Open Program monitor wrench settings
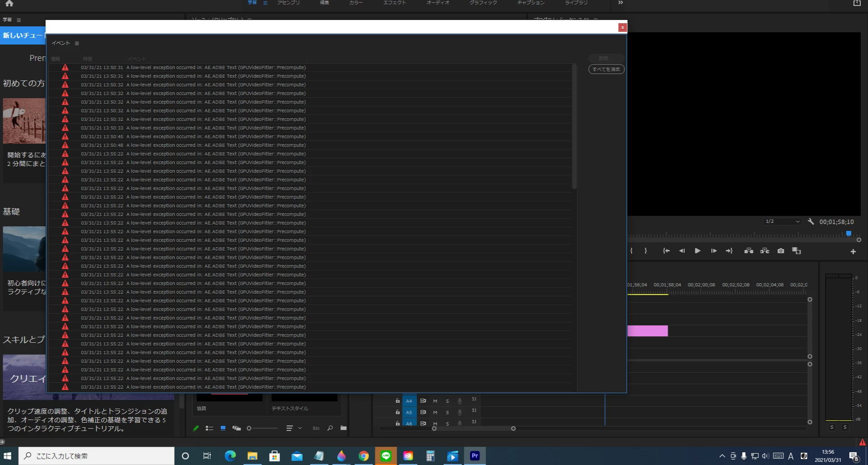Viewport: 868px width, 465px height. tap(811, 222)
